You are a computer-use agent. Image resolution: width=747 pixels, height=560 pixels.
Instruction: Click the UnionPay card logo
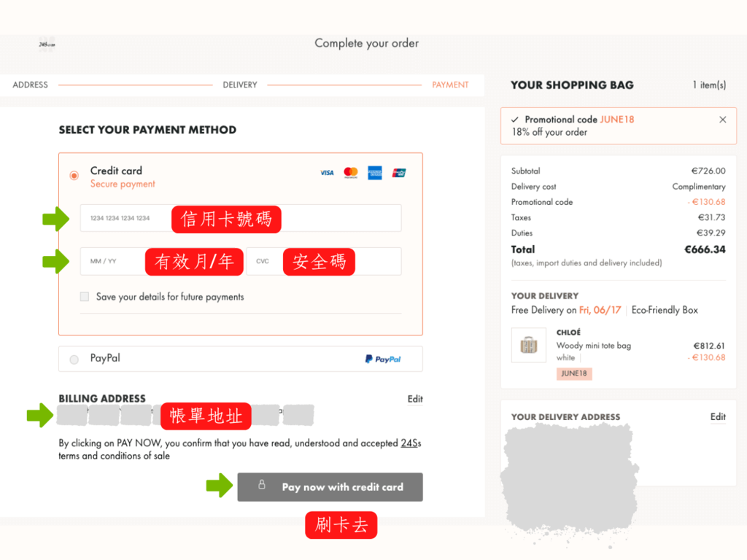click(399, 173)
